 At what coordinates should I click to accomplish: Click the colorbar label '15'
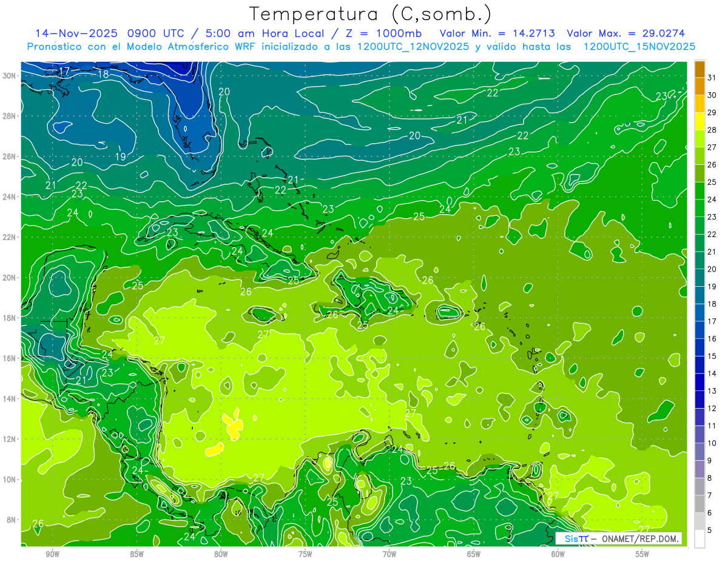point(712,356)
